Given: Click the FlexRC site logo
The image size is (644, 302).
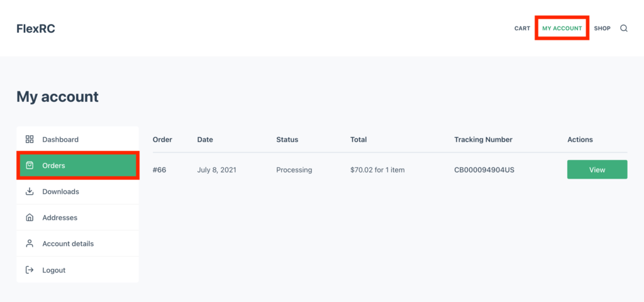Looking at the screenshot, I should [x=36, y=29].
